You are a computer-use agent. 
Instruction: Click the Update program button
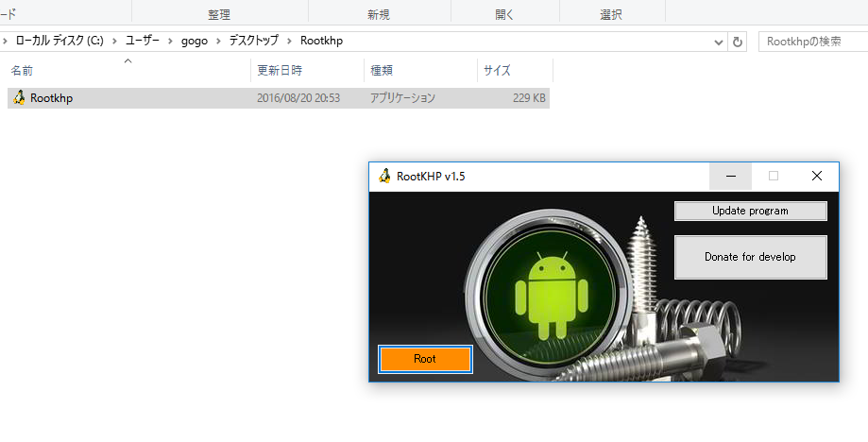click(x=750, y=211)
